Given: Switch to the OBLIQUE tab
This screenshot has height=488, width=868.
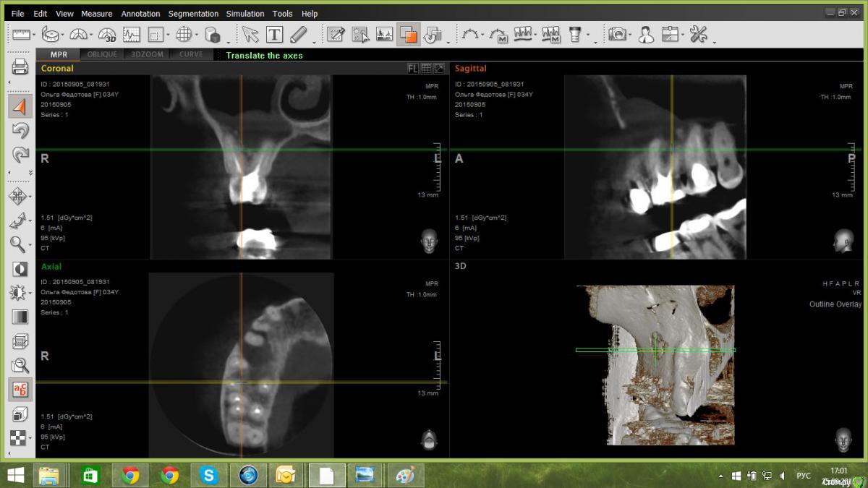Looking at the screenshot, I should [x=102, y=55].
